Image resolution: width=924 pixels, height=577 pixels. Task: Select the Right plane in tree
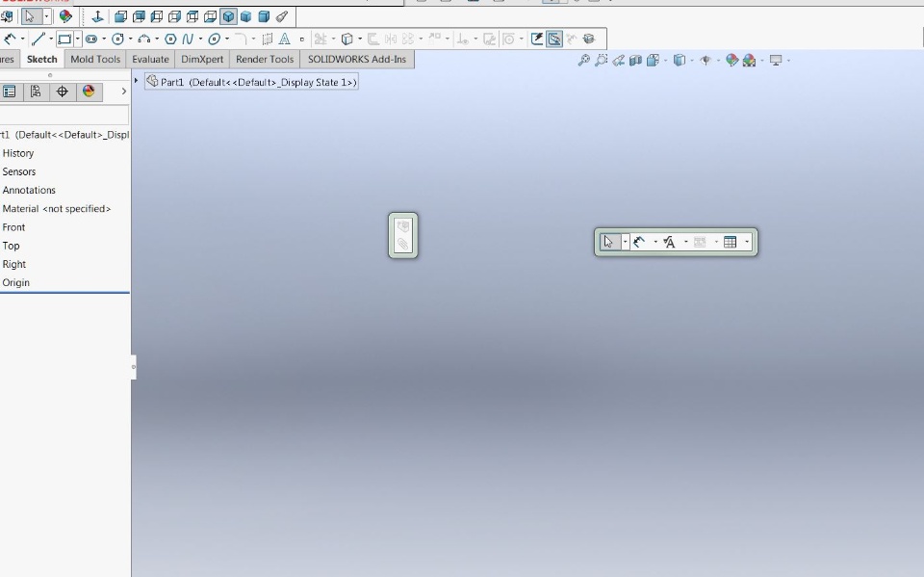[14, 264]
